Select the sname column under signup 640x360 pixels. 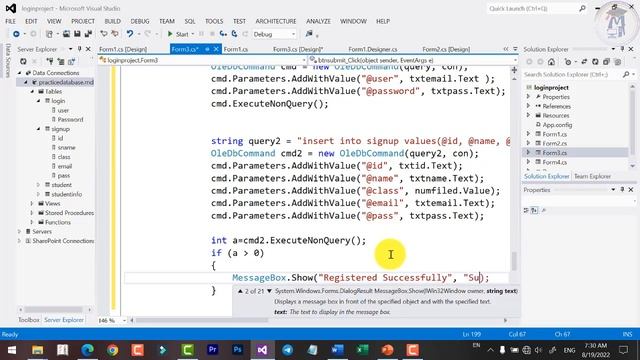[x=67, y=147]
